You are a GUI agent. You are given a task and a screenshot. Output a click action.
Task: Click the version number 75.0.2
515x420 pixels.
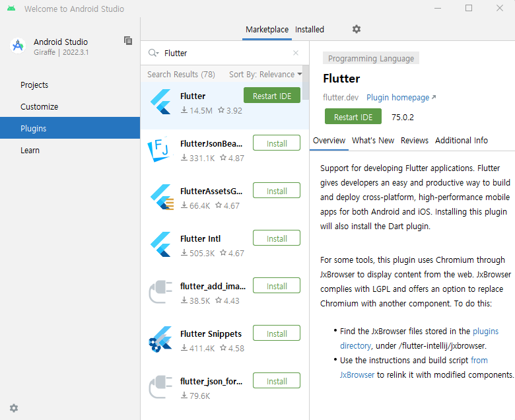click(402, 118)
